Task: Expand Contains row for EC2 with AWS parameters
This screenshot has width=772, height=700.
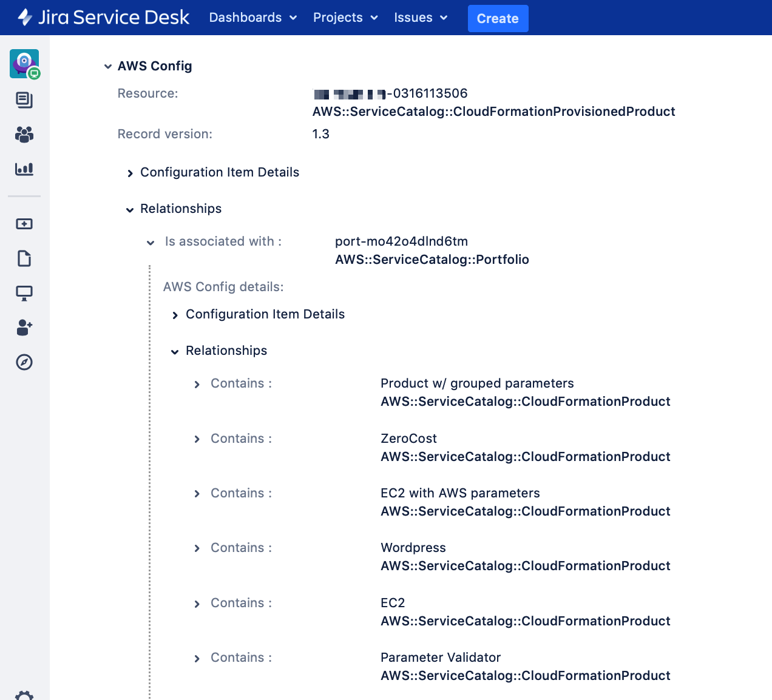Action: [x=197, y=494]
